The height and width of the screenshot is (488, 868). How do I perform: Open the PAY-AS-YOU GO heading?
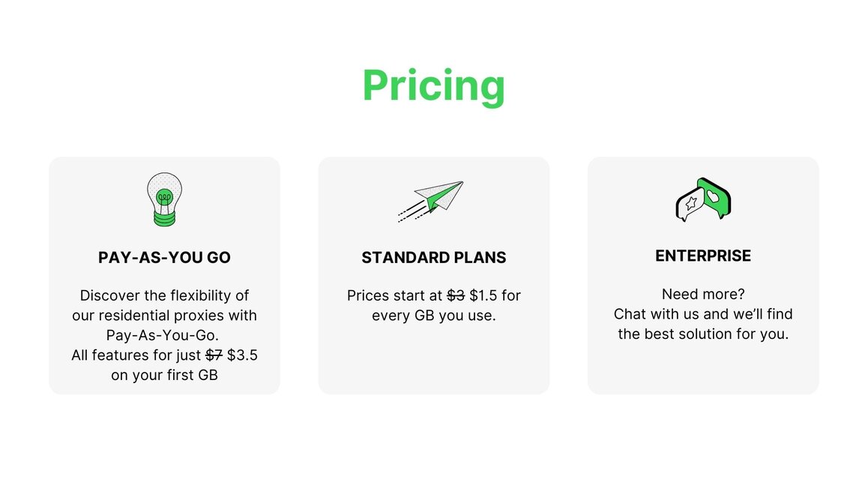pos(164,258)
